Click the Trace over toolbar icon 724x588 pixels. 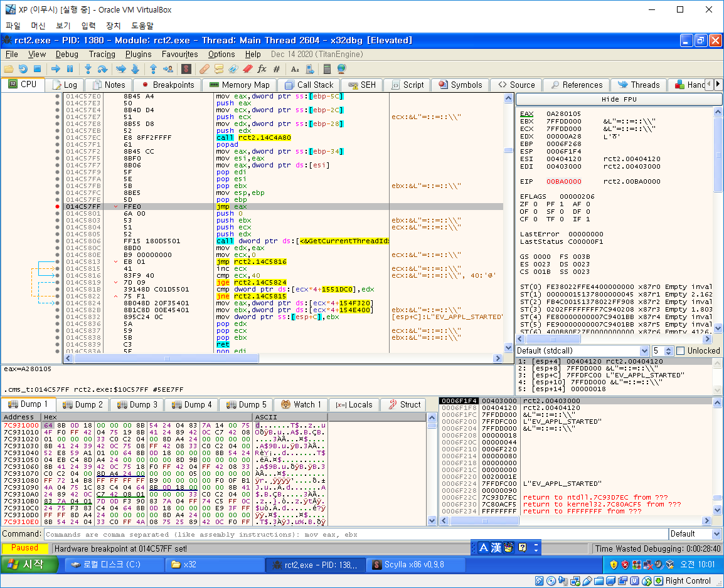[136, 69]
